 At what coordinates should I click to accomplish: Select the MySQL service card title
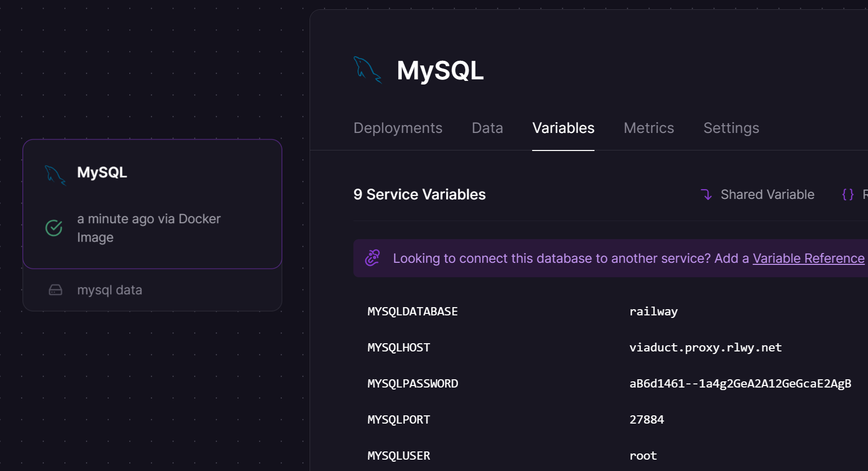[102, 173]
